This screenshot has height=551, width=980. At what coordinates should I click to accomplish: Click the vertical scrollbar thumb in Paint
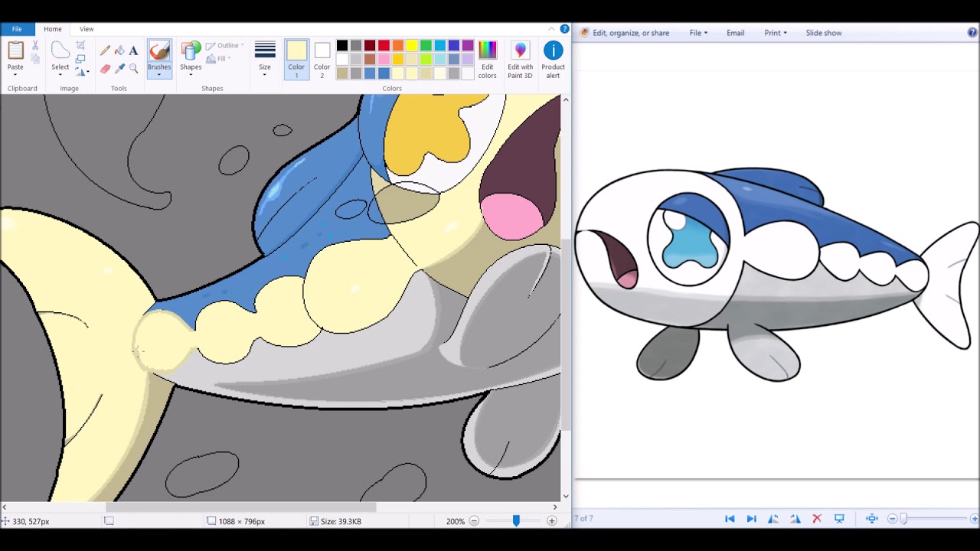point(566,334)
